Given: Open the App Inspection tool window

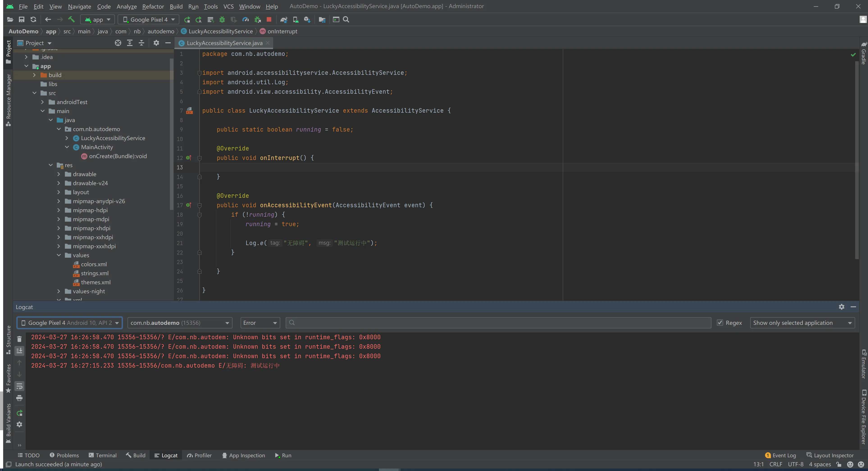Looking at the screenshot, I should tap(243, 455).
